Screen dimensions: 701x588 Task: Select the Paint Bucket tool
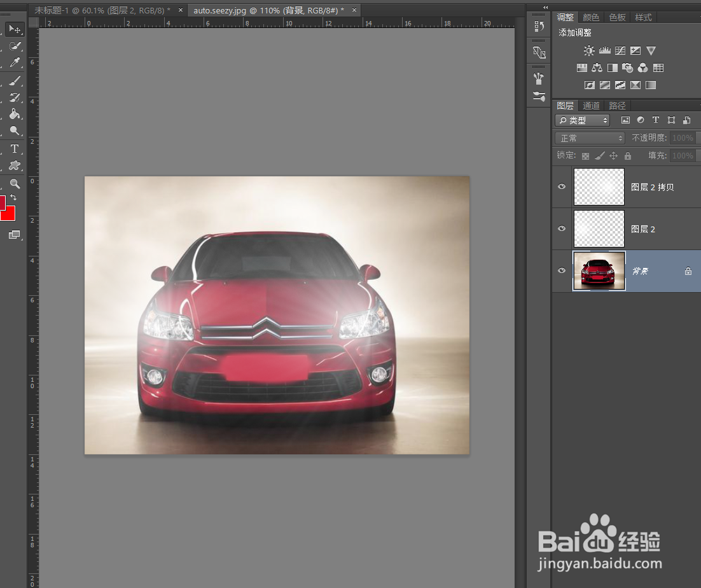(14, 114)
